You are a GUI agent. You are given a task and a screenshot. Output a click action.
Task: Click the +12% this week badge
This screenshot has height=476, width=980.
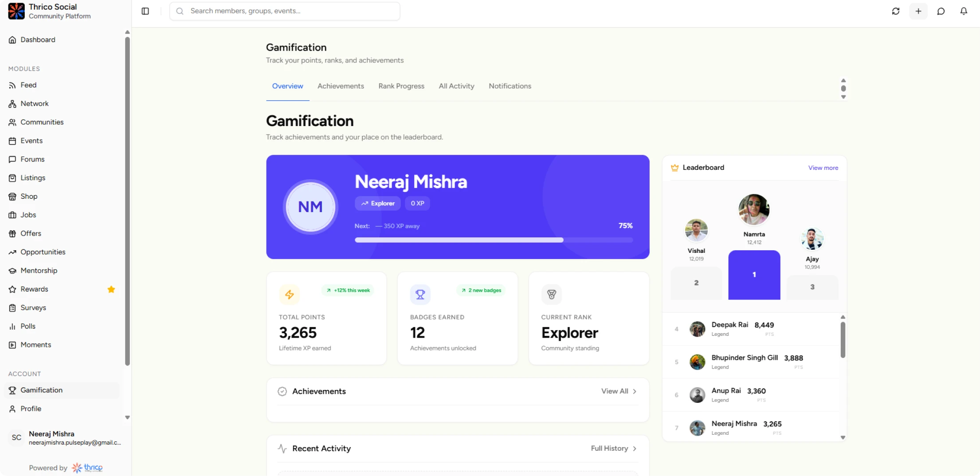coord(348,291)
